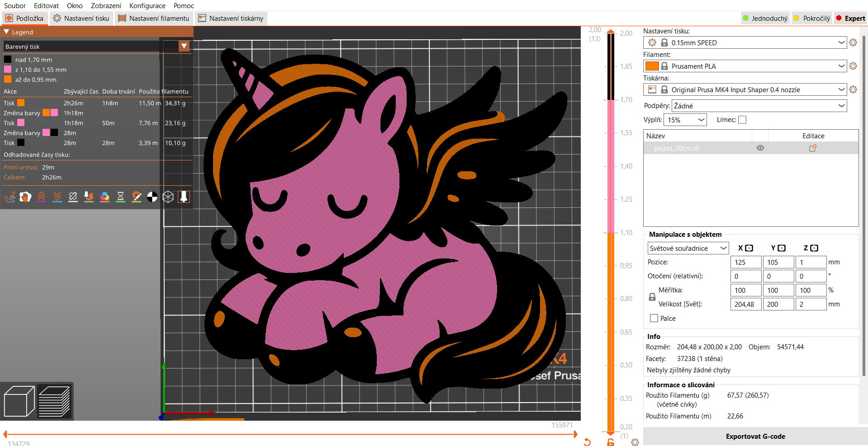
Task: Toggle print pauses hourglass icon
Action: (120, 197)
